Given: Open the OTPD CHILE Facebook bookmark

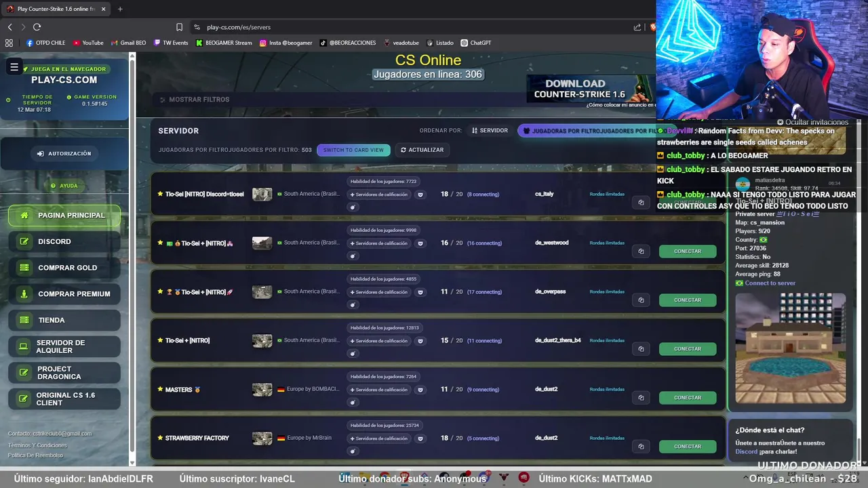Looking at the screenshot, I should [46, 43].
